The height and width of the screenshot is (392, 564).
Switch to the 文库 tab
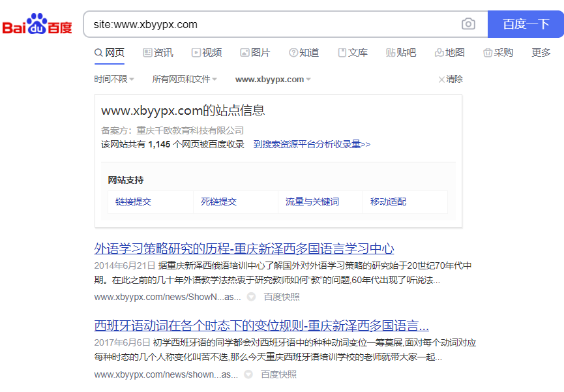tap(353, 53)
